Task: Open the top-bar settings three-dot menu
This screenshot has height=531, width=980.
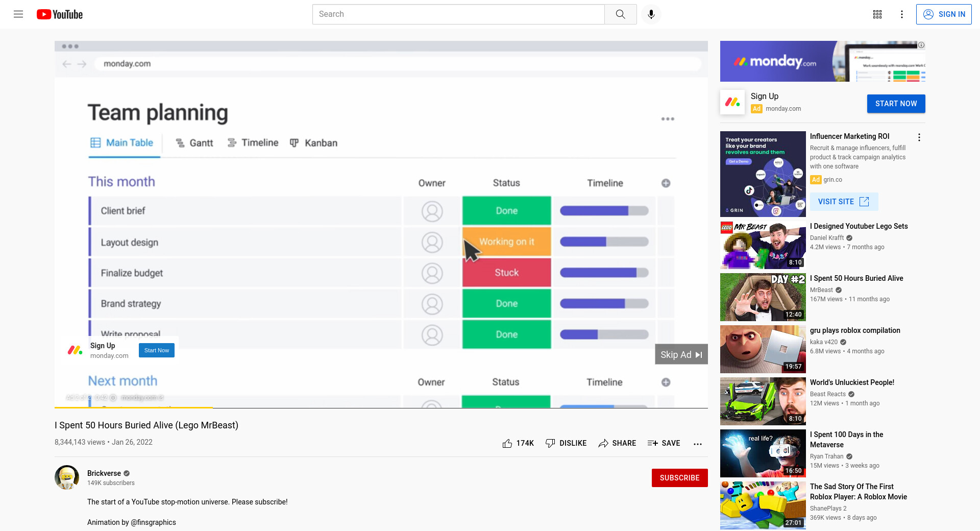Action: pos(902,14)
